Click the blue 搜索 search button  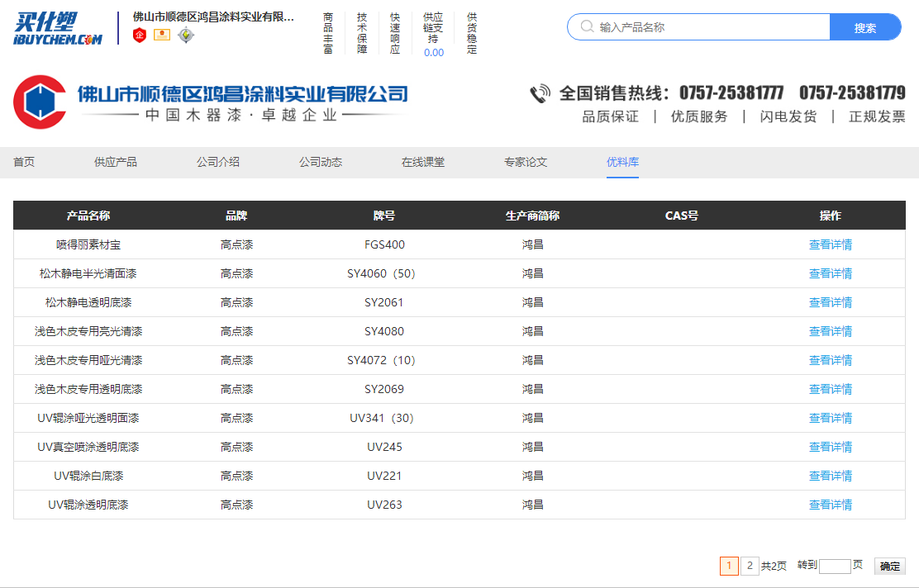click(x=865, y=27)
